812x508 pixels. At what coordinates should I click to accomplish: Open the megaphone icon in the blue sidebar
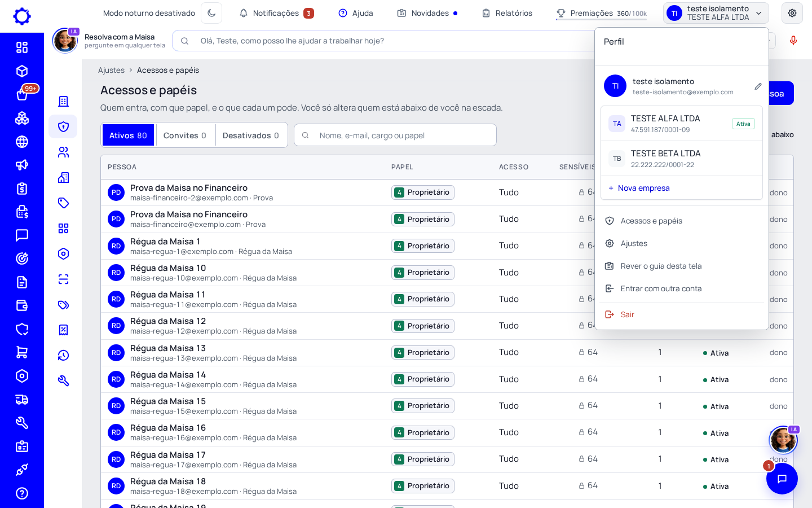pos(22,165)
